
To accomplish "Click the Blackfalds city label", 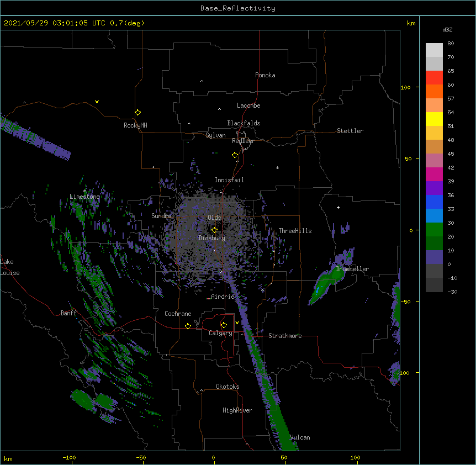I will pyautogui.click(x=244, y=123).
